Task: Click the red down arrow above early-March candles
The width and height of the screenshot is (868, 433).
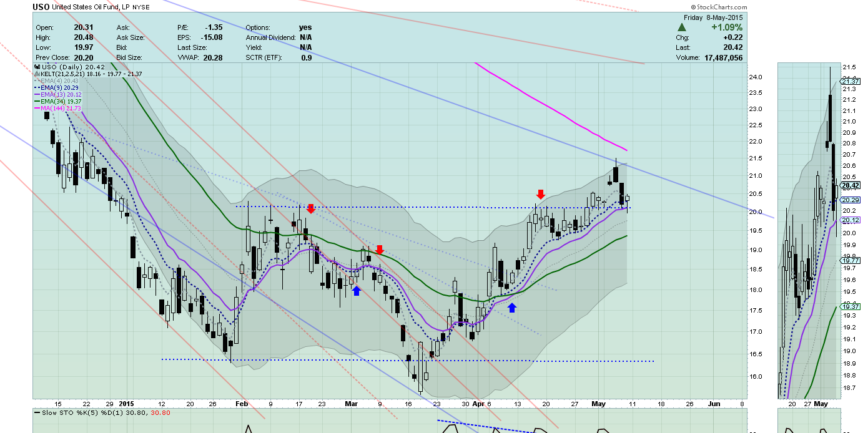Action: [379, 250]
